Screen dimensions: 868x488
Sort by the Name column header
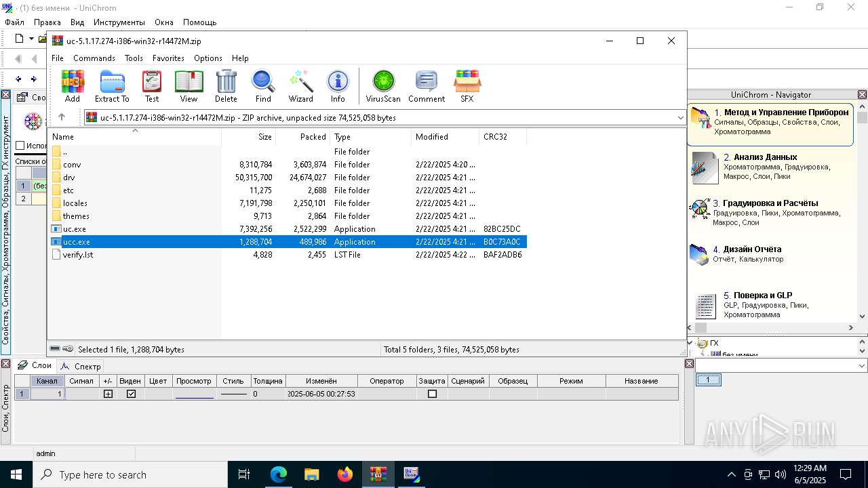coord(134,137)
